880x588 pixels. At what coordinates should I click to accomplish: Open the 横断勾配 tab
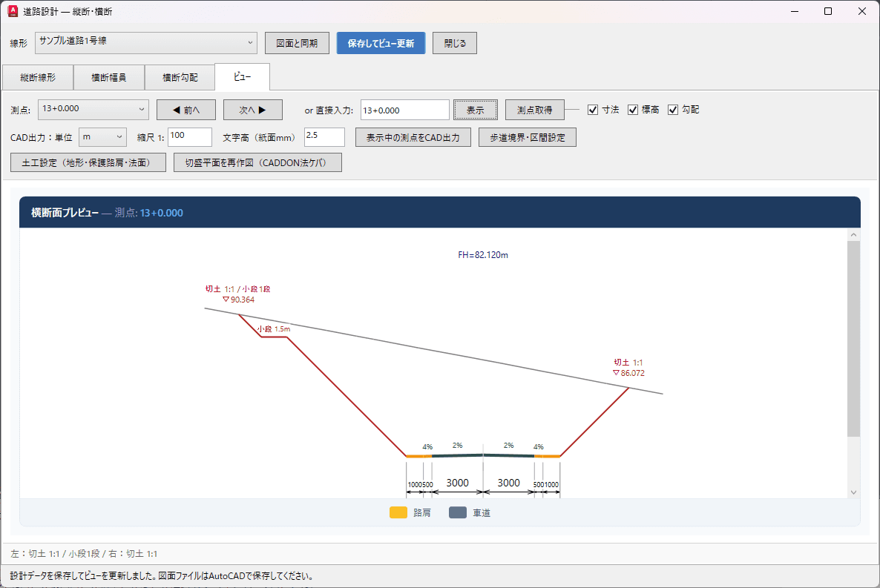pyautogui.click(x=180, y=77)
